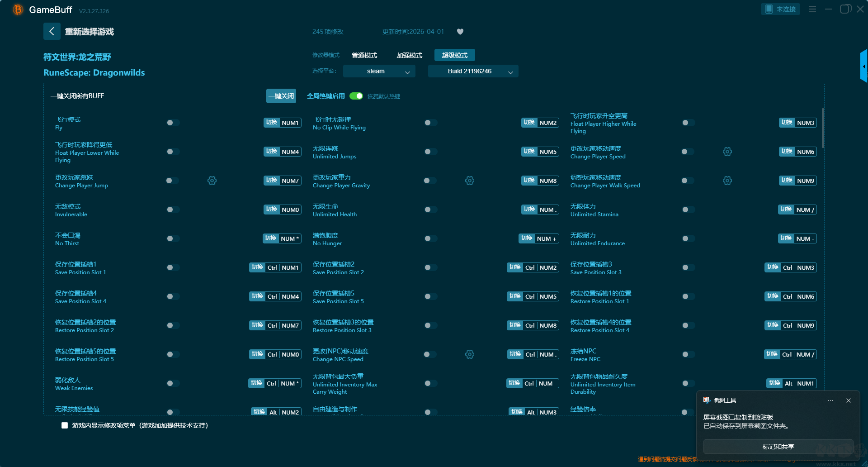Toggle the Change Player Speed switch

688,152
